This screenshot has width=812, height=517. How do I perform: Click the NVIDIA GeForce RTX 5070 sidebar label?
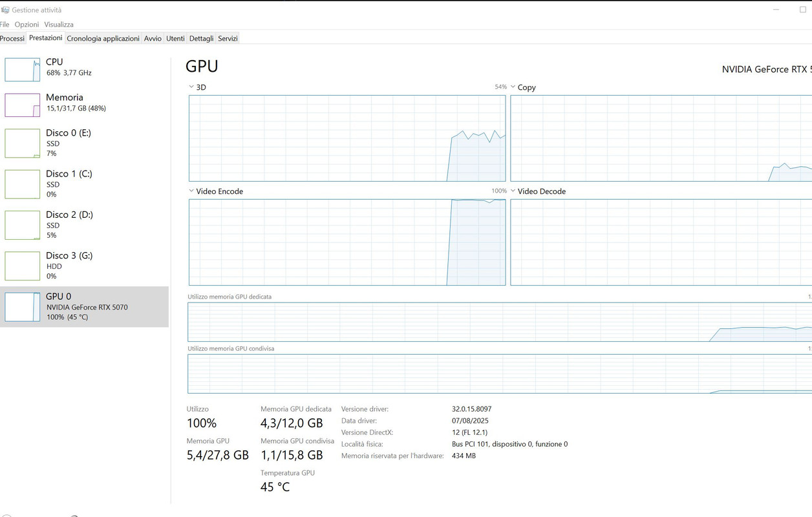point(87,308)
